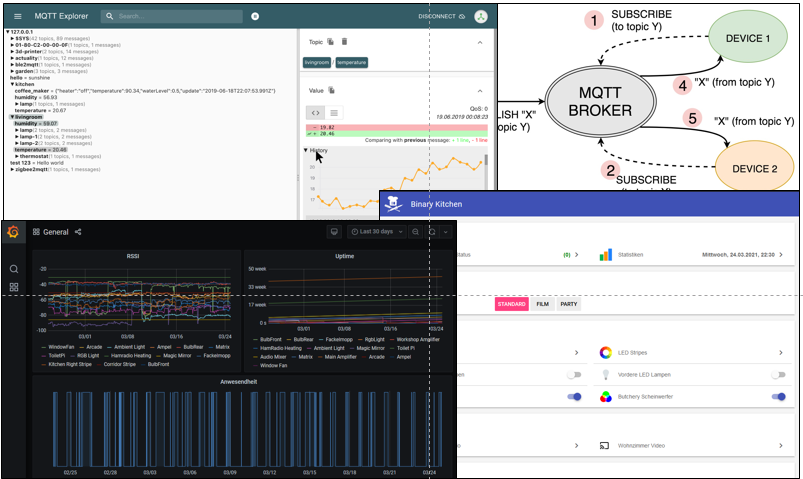Select 'test 123 = Hello world' tree row

[x=37, y=163]
